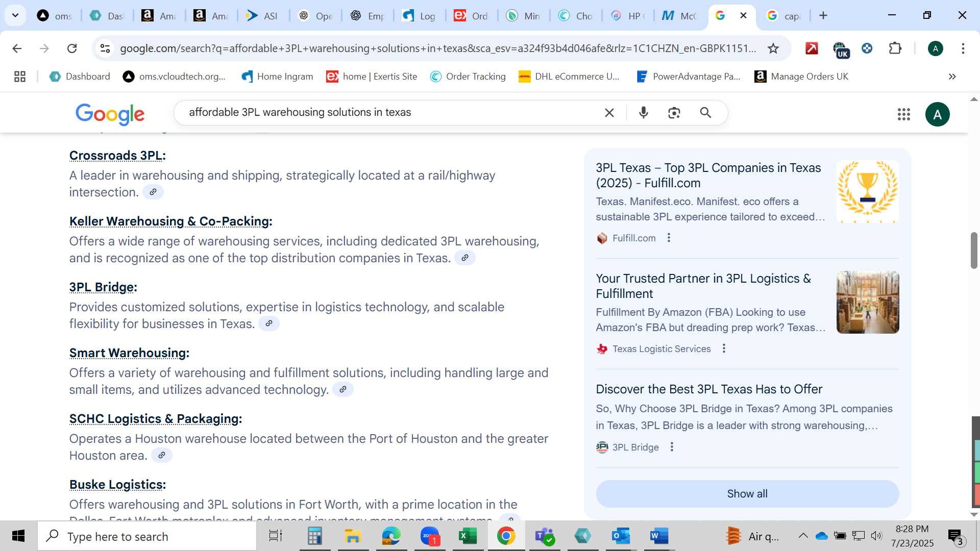The height and width of the screenshot is (551, 980).
Task: Open Outlook from the taskbar
Action: click(621, 536)
